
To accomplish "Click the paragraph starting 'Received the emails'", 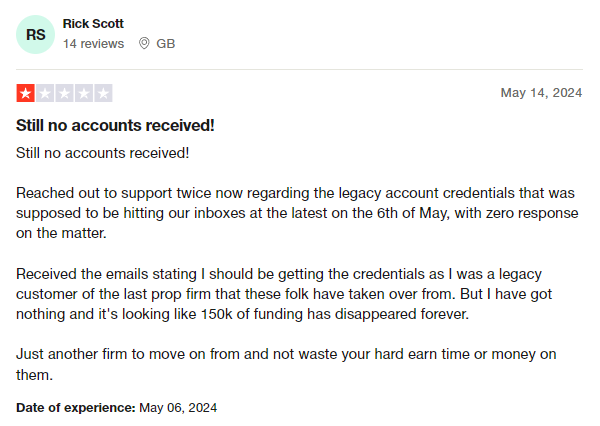I will pyautogui.click(x=284, y=294).
